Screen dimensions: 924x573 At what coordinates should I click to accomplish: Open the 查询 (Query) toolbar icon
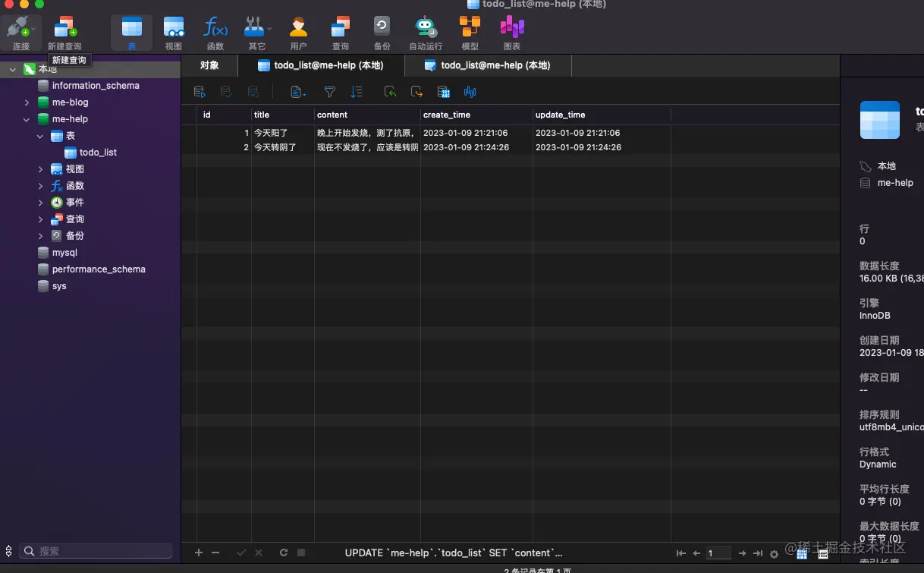coord(341,33)
